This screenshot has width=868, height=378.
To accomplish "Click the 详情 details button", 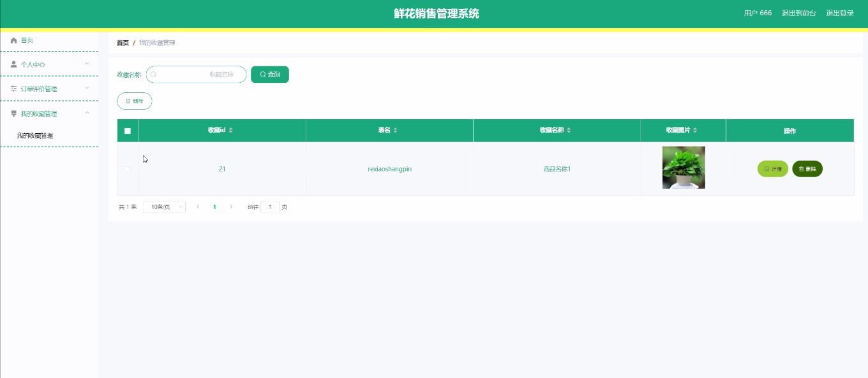I will coord(773,169).
